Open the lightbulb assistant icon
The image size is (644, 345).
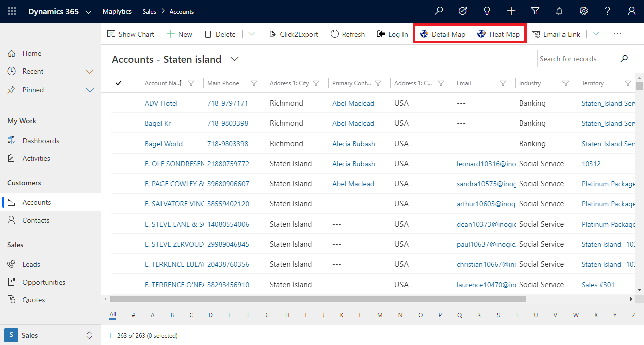click(487, 11)
